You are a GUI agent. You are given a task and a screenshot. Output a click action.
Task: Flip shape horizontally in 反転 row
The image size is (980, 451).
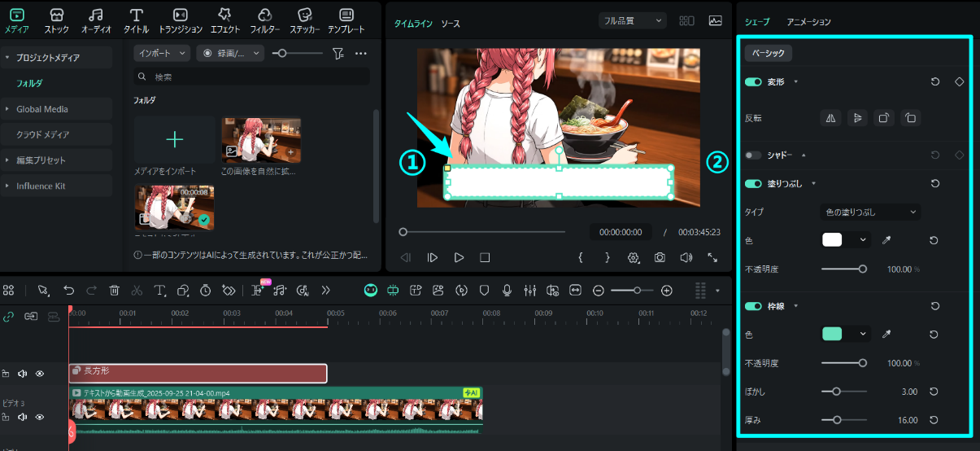click(830, 118)
